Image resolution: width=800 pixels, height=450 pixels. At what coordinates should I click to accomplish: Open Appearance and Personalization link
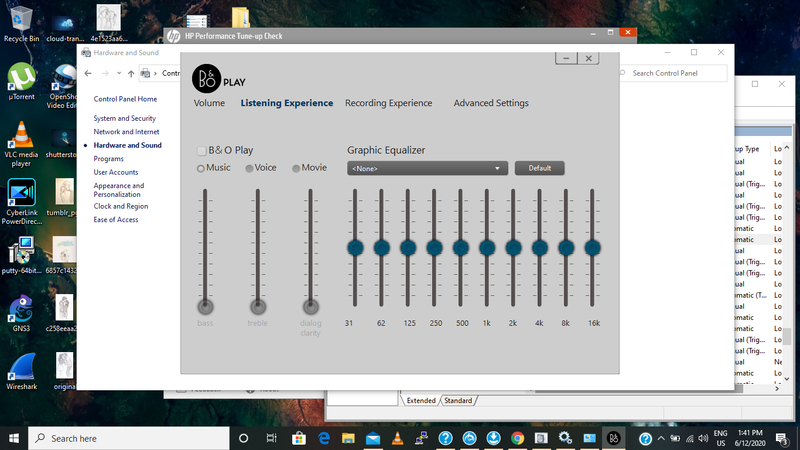pos(119,190)
